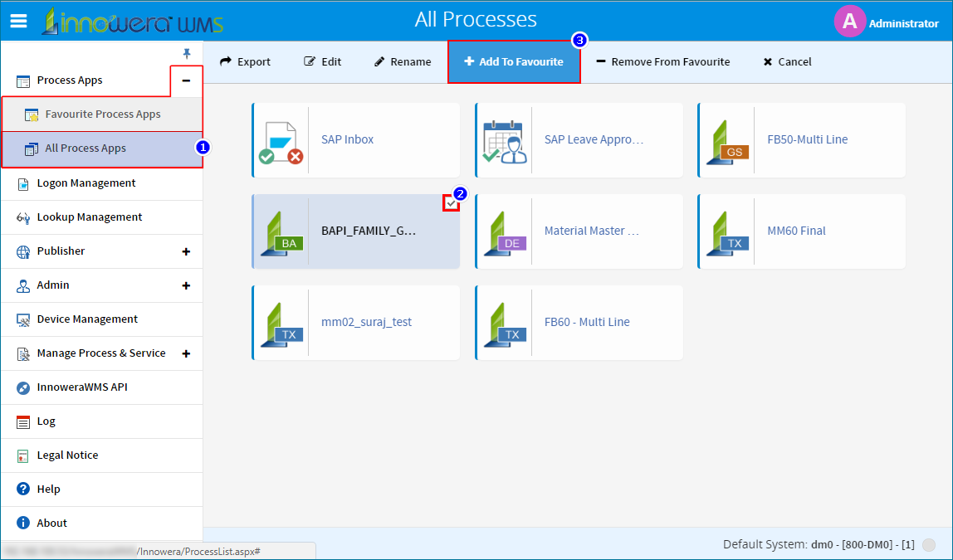The height and width of the screenshot is (560, 953).
Task: Open Device Management
Action: pos(102,319)
